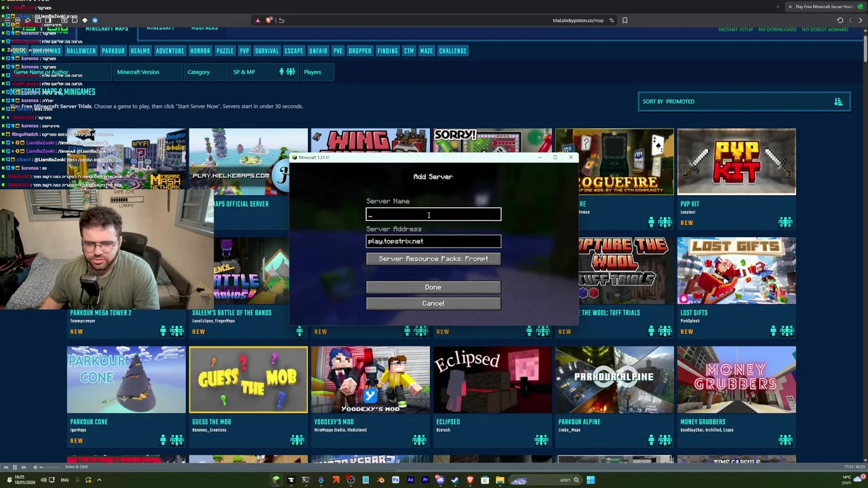Screen dimensions: 868x488
Task: Click the Server Address field with play.topstrix.net
Action: (433, 241)
